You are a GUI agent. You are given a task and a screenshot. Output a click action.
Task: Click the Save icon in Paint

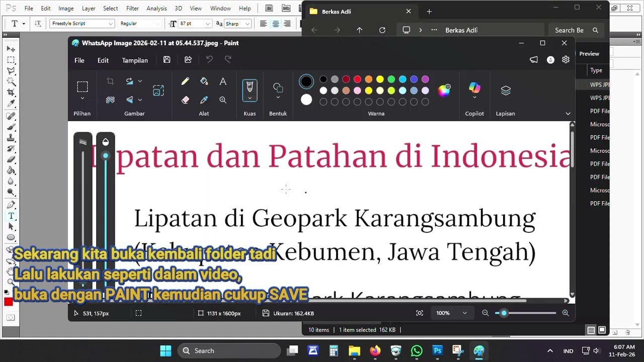pyautogui.click(x=167, y=60)
